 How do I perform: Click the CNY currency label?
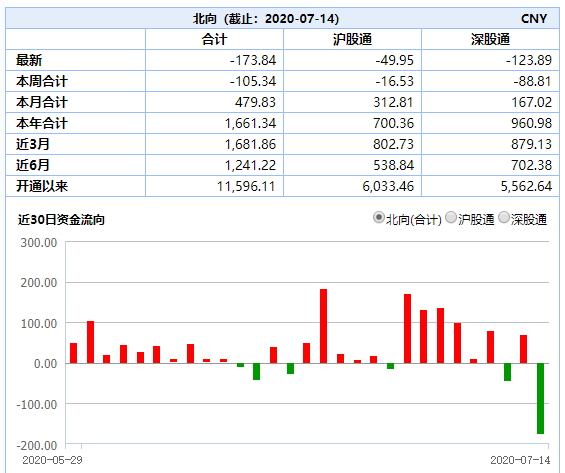pos(534,18)
